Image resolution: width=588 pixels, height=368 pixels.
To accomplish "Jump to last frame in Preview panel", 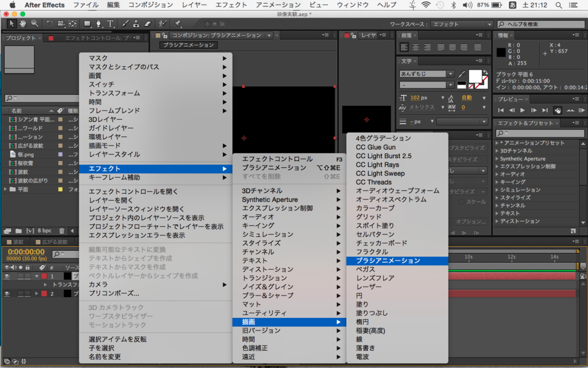I will click(545, 110).
